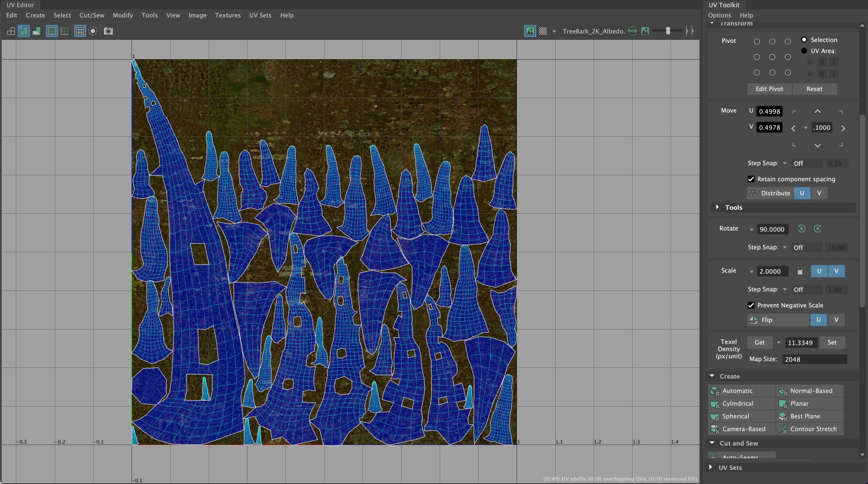This screenshot has width=868, height=484.
Task: Disable Prevent Negative Scale
Action: pos(751,305)
